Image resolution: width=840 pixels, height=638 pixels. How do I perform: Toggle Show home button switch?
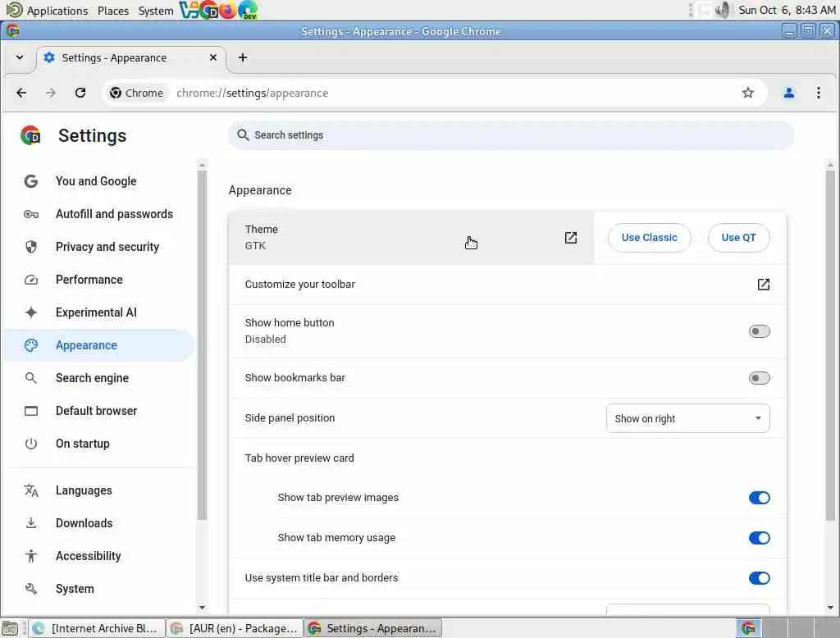(759, 331)
